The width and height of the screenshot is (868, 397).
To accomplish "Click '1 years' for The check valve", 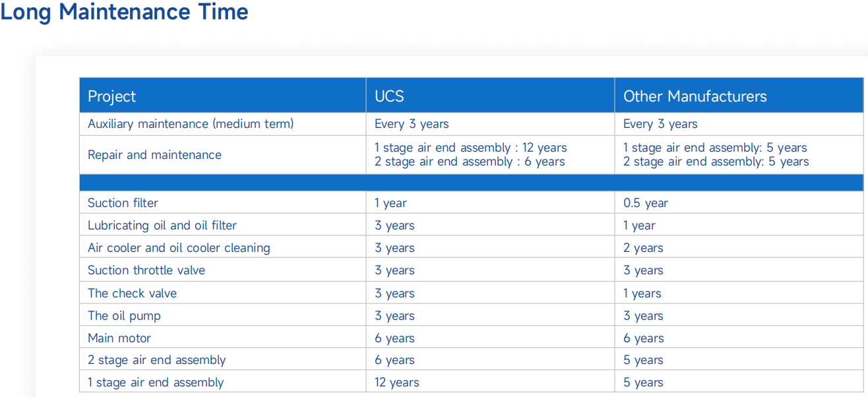I will coord(642,293).
